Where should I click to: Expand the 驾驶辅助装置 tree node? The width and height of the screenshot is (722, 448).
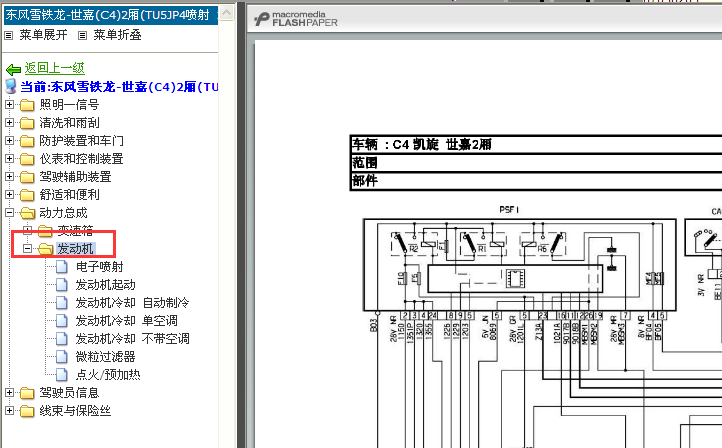pos(9,176)
